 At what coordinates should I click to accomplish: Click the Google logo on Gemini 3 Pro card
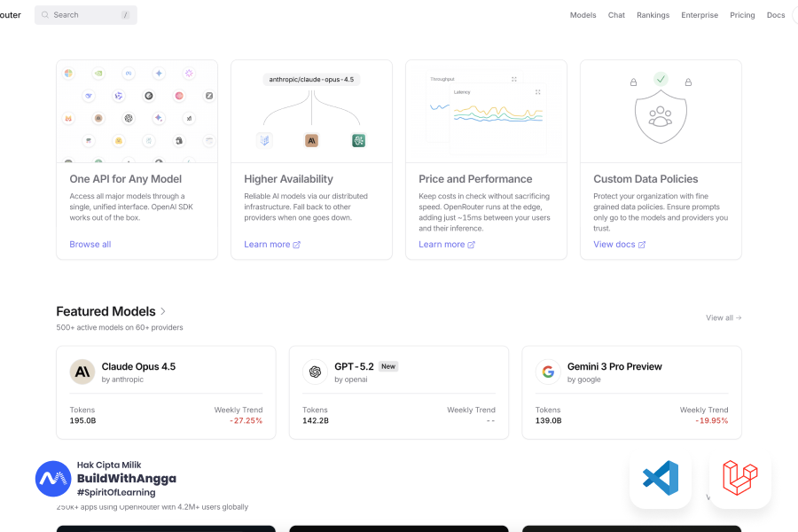coord(548,372)
